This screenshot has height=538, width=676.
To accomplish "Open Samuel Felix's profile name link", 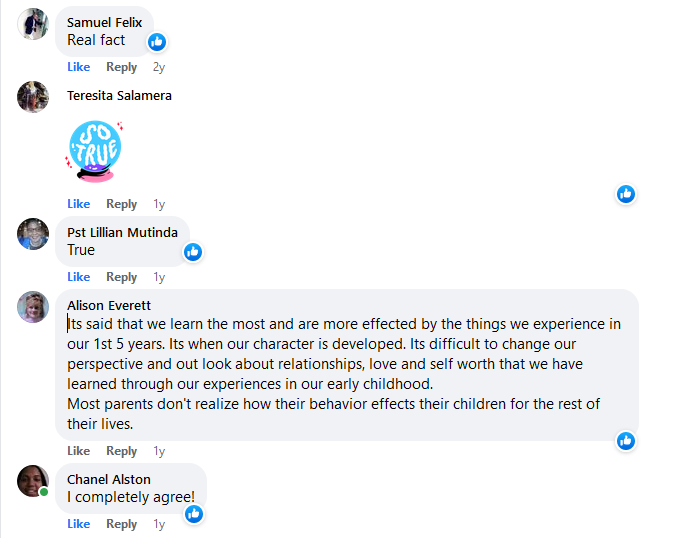I will [104, 22].
